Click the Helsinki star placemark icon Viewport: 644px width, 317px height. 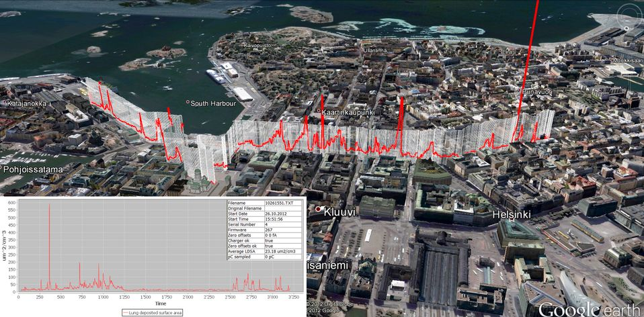pyautogui.click(x=512, y=220)
